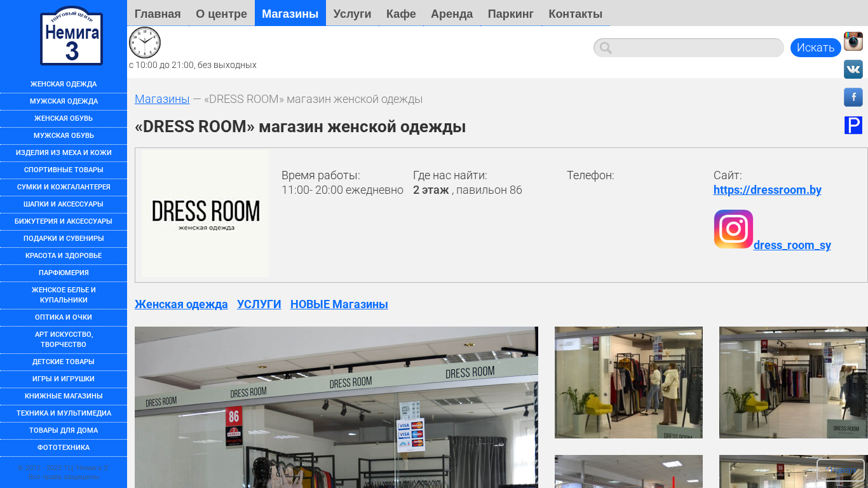Open ОПТИКА И ОЧКИ category
The height and width of the screenshot is (488, 868).
coord(64,318)
